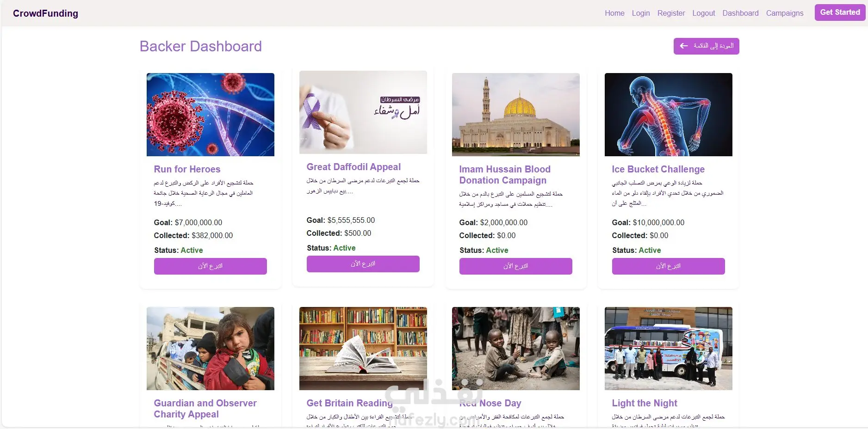Image resolution: width=868 pixels, height=429 pixels.
Task: Donate now to Ice Bucket Challenge
Action: 669,266
